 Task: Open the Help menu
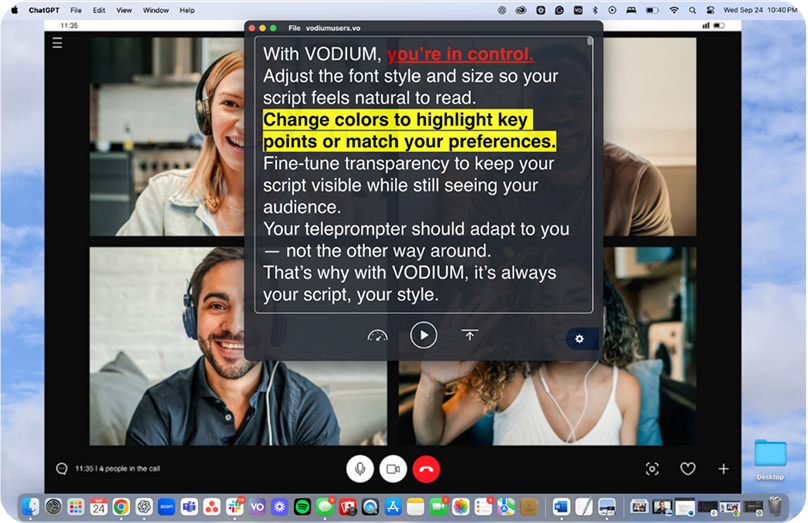(187, 10)
